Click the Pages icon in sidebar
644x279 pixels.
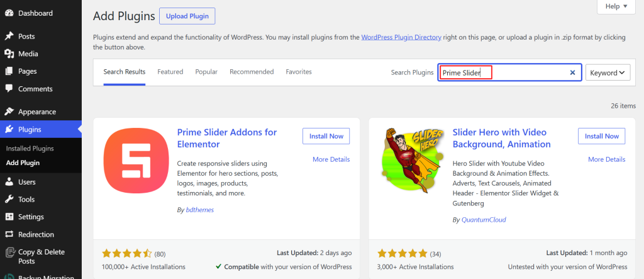pos(9,71)
